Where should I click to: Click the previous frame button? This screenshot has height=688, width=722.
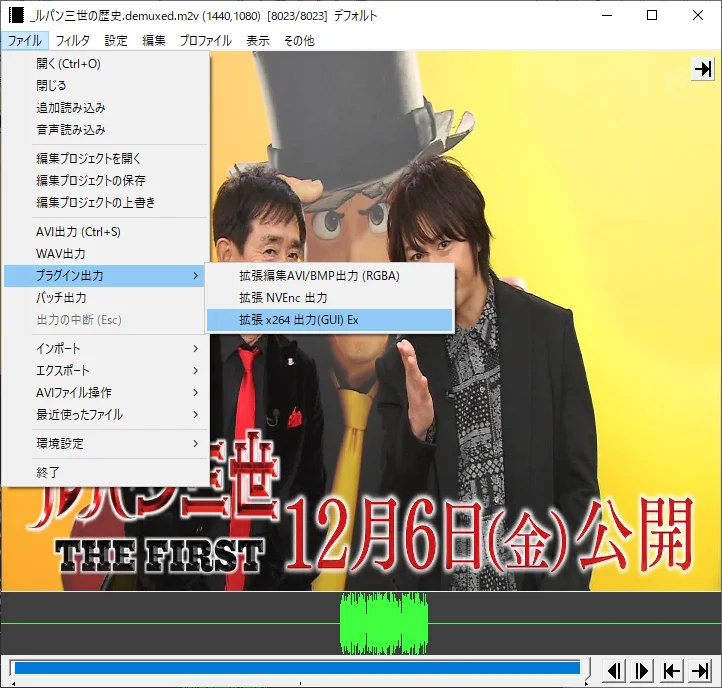click(616, 670)
